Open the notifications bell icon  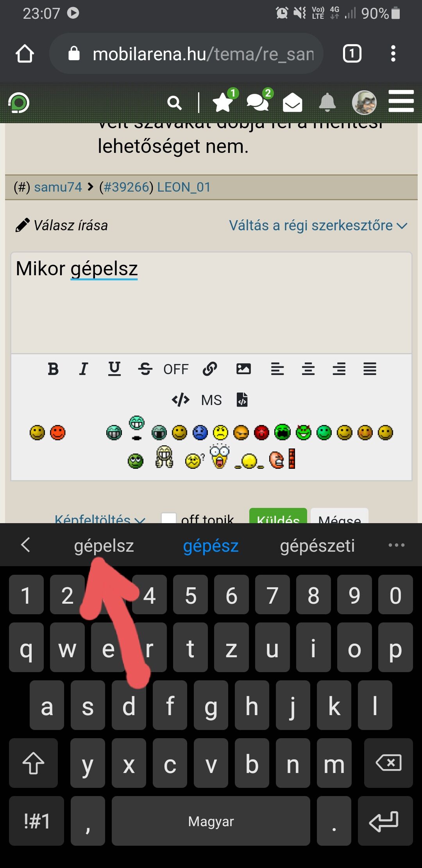click(x=327, y=103)
